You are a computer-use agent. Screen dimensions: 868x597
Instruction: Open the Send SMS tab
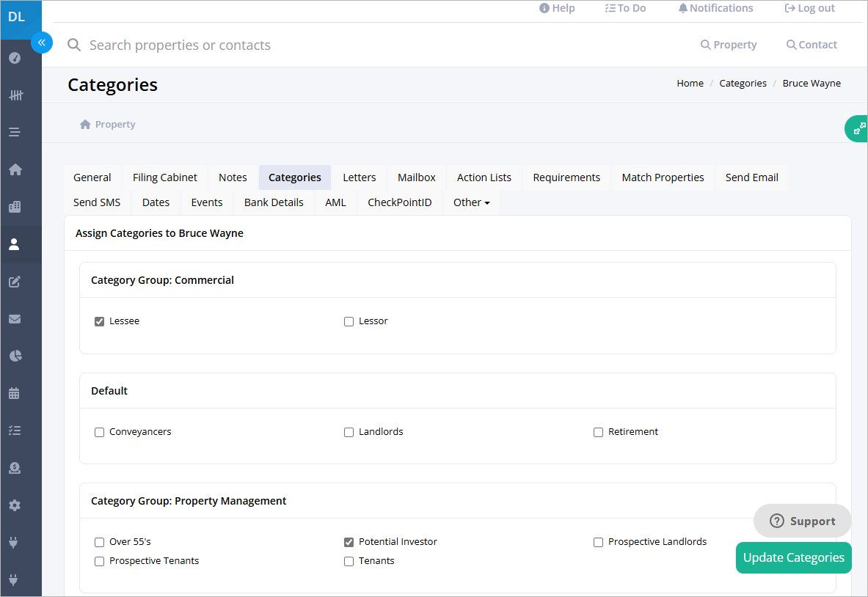click(x=97, y=202)
